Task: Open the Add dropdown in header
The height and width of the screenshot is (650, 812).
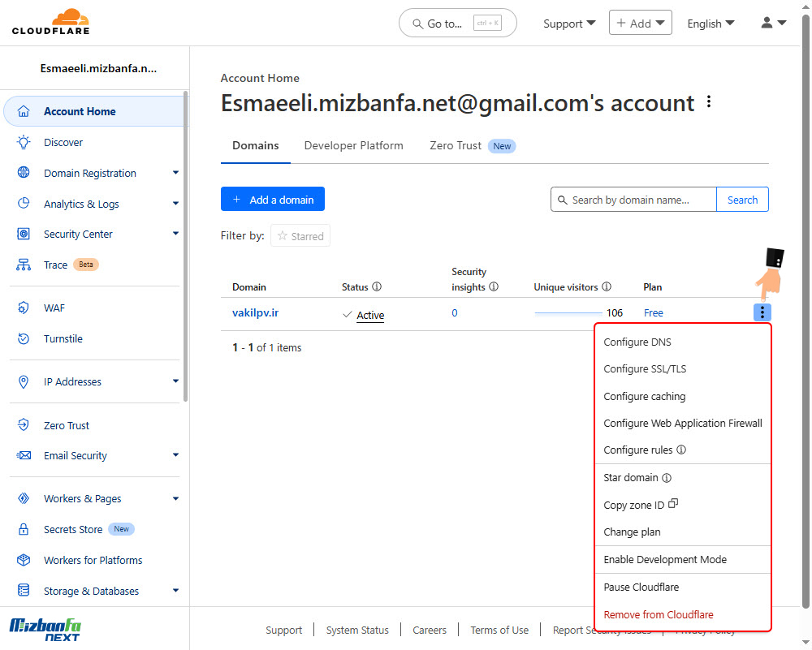Action: click(x=641, y=23)
